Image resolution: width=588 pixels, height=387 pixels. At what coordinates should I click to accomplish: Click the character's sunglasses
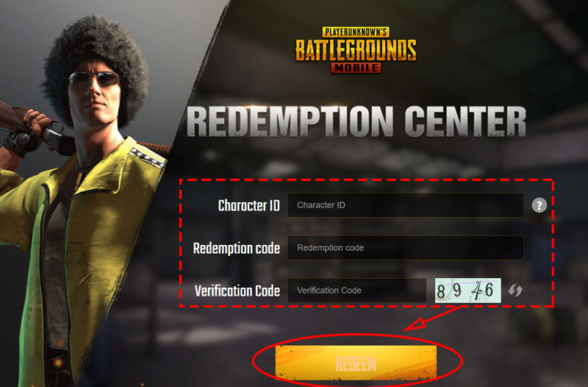tap(94, 79)
